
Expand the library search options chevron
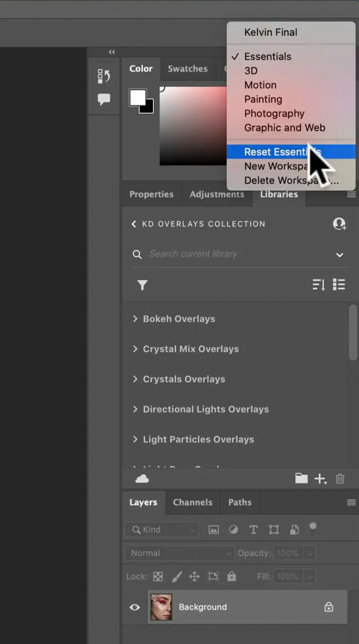click(x=340, y=255)
